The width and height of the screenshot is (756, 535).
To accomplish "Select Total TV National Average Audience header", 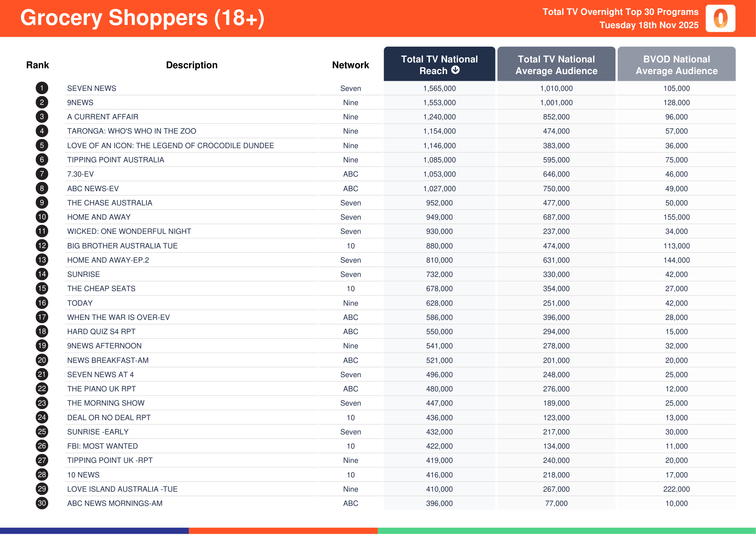I will click(x=556, y=65).
